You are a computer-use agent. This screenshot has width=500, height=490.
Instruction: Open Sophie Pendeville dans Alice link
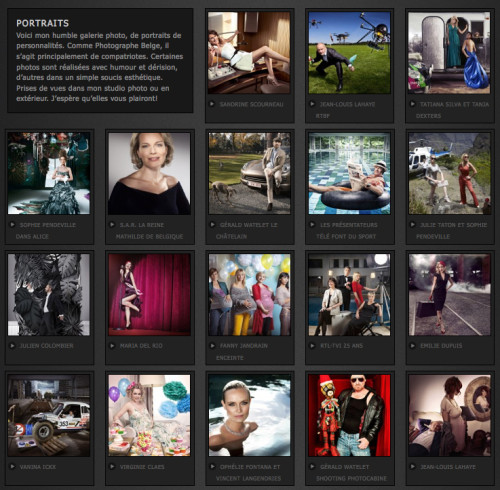[46, 230]
